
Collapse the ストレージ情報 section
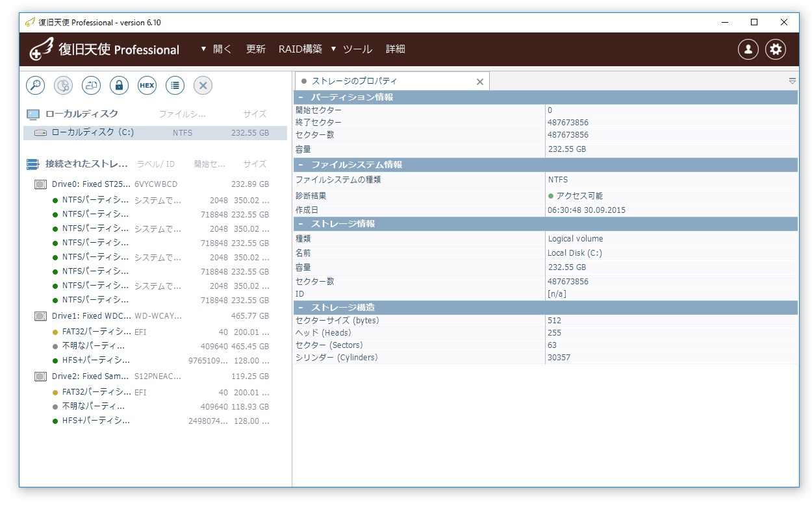click(x=301, y=224)
